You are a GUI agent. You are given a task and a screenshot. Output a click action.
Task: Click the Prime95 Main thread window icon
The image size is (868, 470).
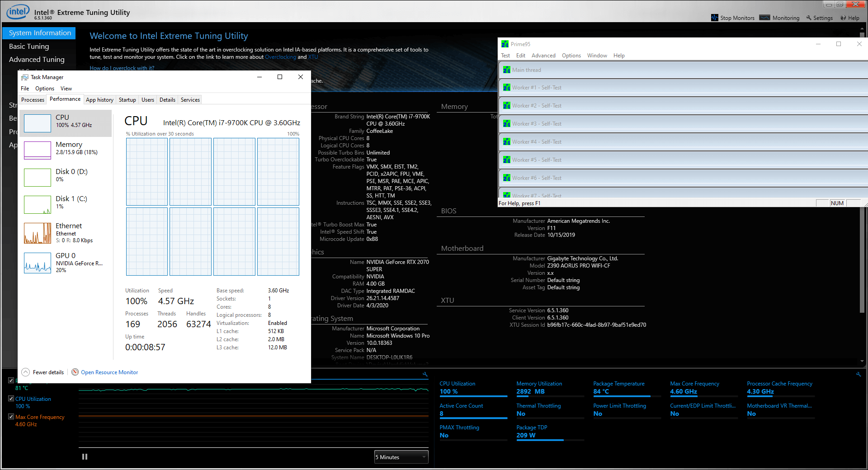pyautogui.click(x=507, y=70)
